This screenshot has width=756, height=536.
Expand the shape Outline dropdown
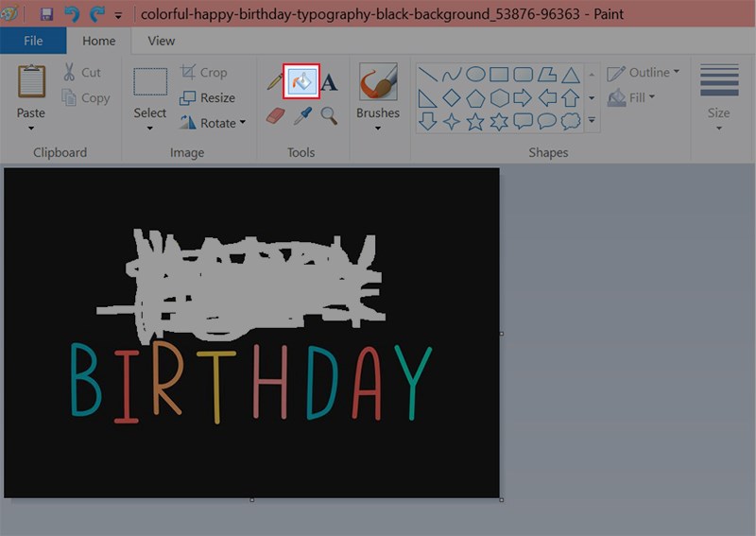tap(644, 73)
